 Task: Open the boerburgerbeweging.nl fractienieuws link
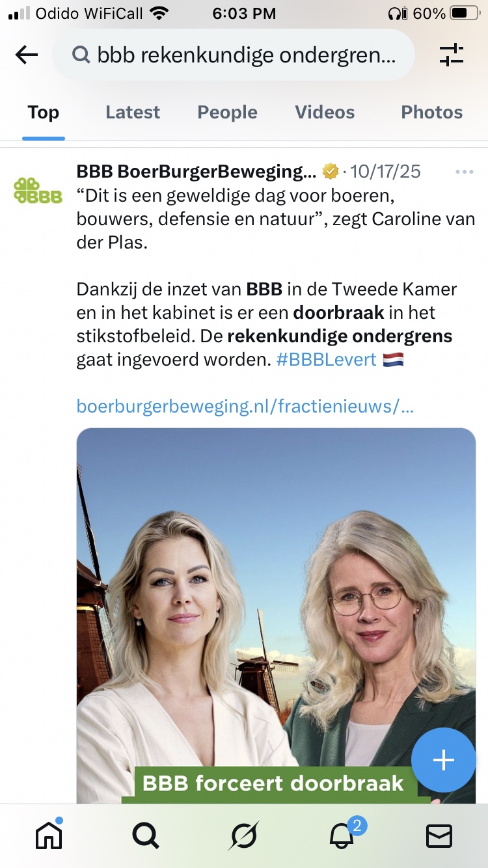(245, 407)
